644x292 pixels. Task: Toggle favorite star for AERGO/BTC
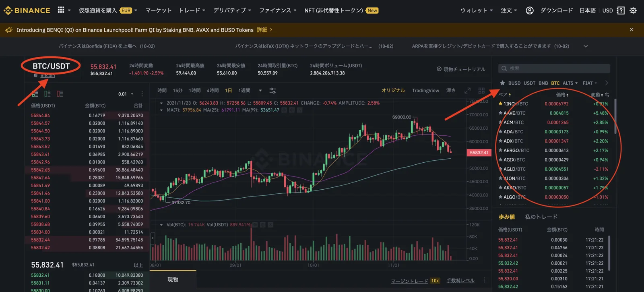pos(500,150)
